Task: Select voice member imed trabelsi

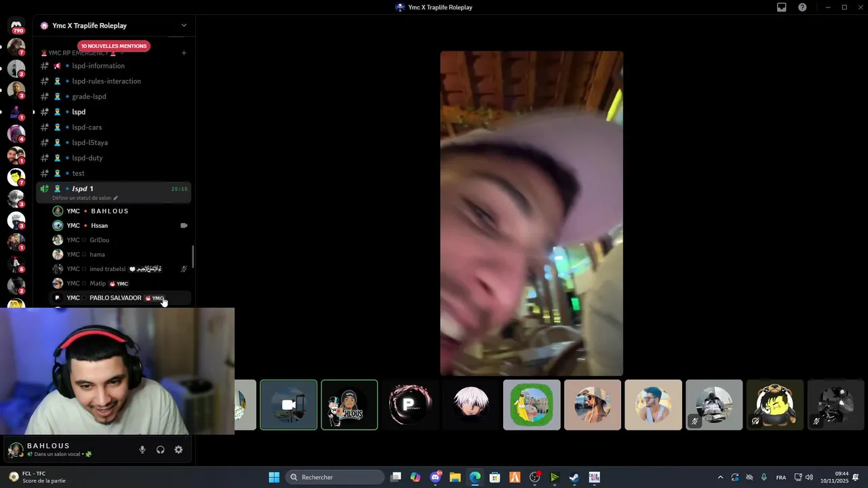Action: coord(121,269)
